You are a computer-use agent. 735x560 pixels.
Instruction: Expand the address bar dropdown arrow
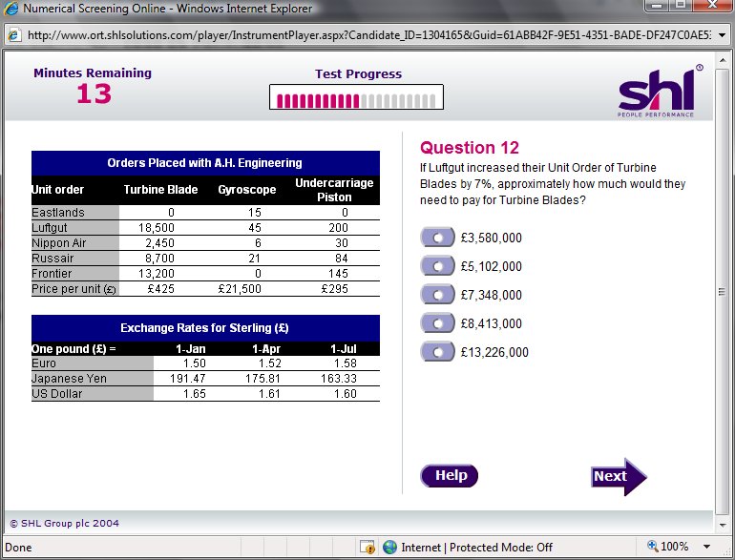723,35
